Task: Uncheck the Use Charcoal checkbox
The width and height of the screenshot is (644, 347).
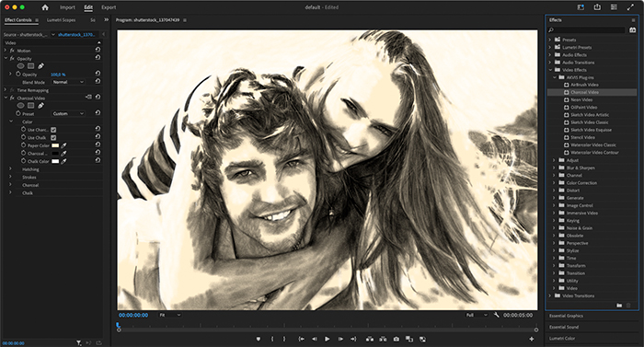Action: [x=53, y=130]
